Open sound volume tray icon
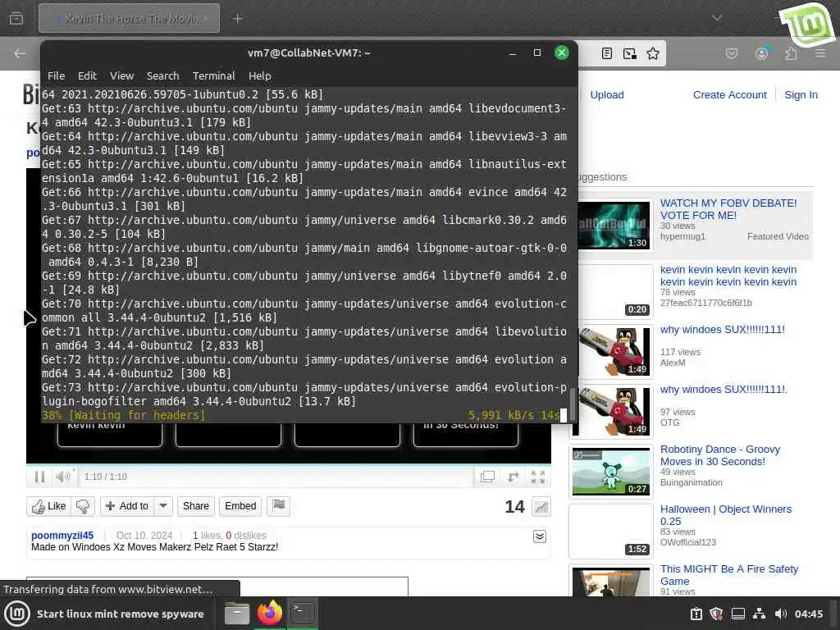The image size is (840, 630). [x=781, y=614]
